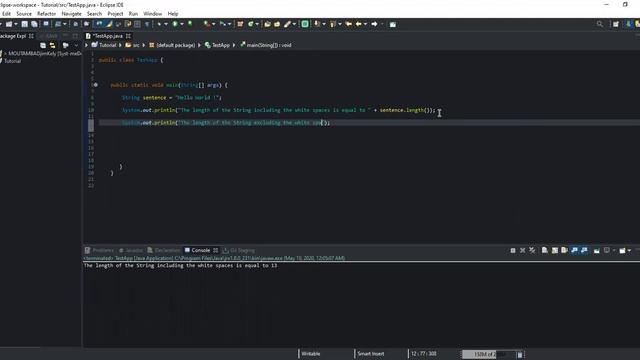The image size is (640, 360).
Task: Switch to the Problems tab
Action: point(99,250)
